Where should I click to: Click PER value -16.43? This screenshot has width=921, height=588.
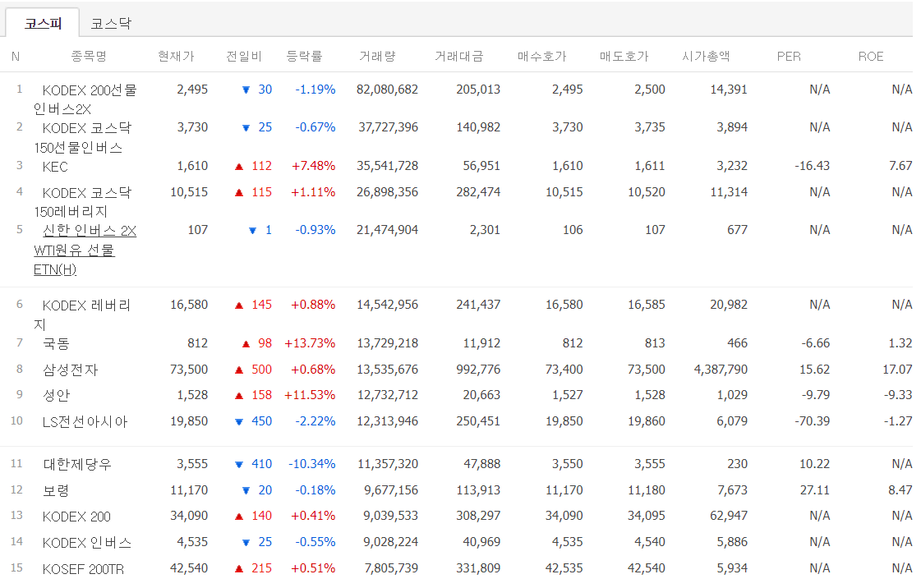pos(813,166)
